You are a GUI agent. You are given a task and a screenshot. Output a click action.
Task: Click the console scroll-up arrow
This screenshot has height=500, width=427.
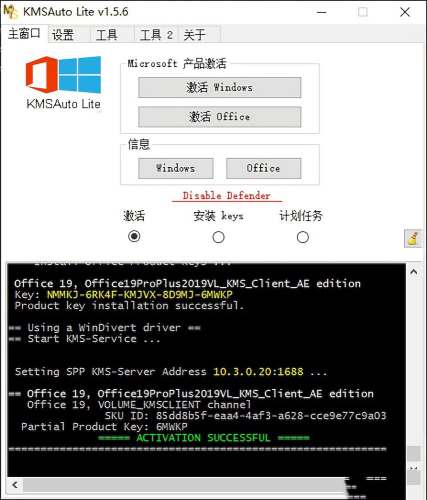[414, 272]
